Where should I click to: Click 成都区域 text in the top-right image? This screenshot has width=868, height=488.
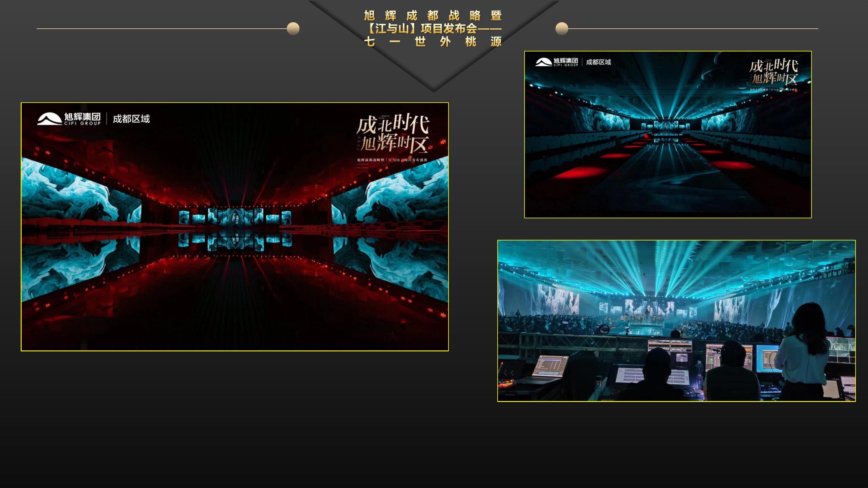coord(598,62)
